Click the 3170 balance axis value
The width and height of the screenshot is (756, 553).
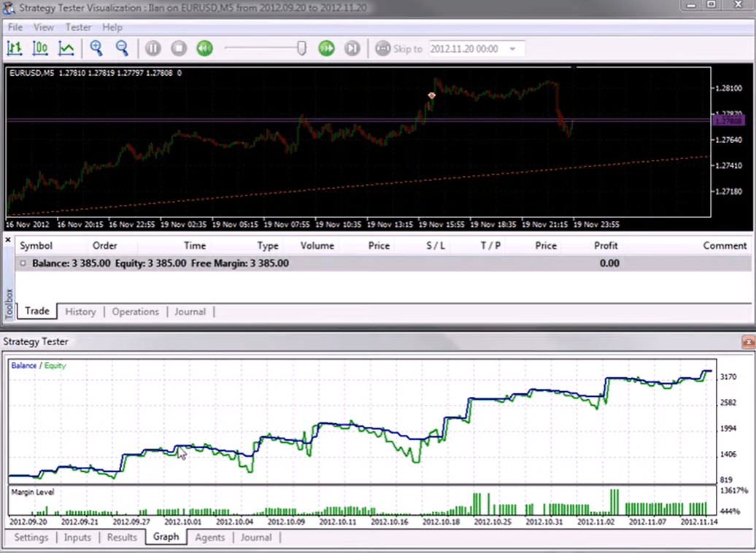click(x=728, y=376)
